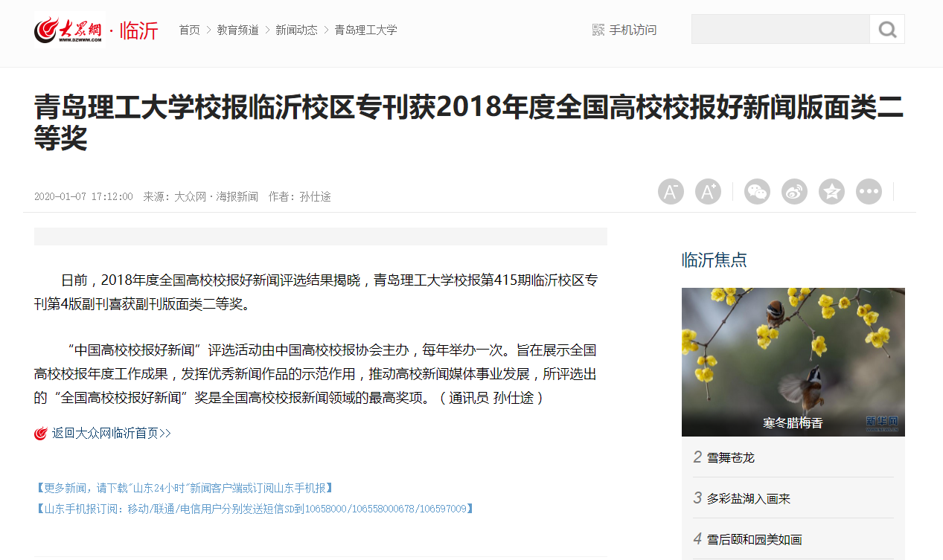
Task: Click the 大众网 logo
Action: (68, 30)
